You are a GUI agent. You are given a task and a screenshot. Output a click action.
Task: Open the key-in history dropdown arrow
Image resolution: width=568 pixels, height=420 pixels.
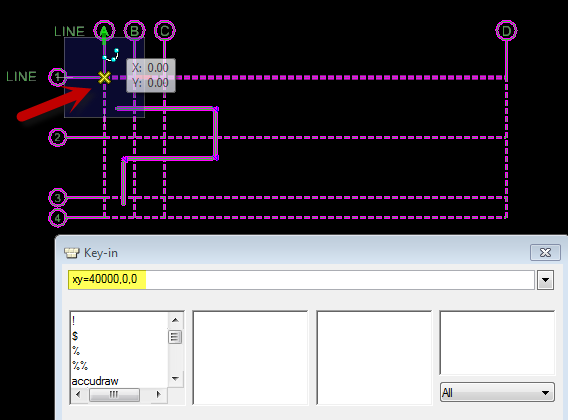coord(546,280)
